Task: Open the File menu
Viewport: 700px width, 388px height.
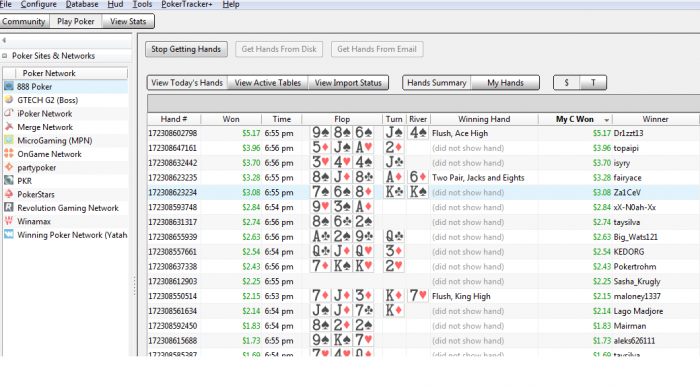Action: pos(6,4)
